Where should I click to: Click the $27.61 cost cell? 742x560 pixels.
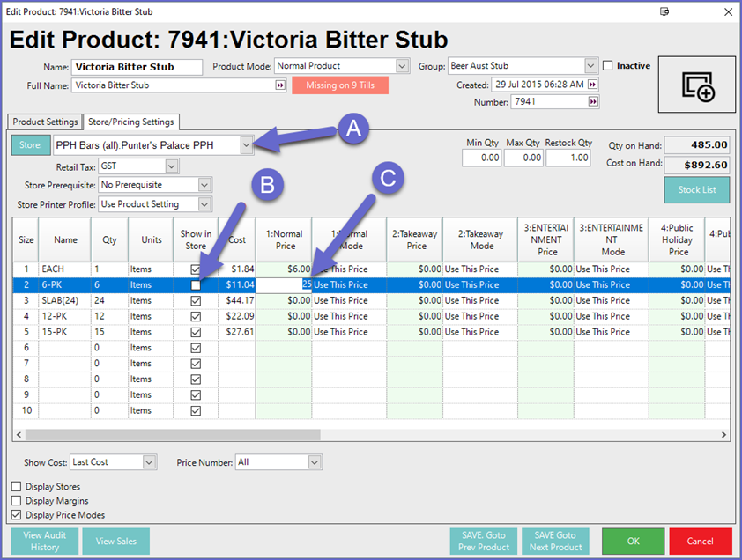pos(236,332)
